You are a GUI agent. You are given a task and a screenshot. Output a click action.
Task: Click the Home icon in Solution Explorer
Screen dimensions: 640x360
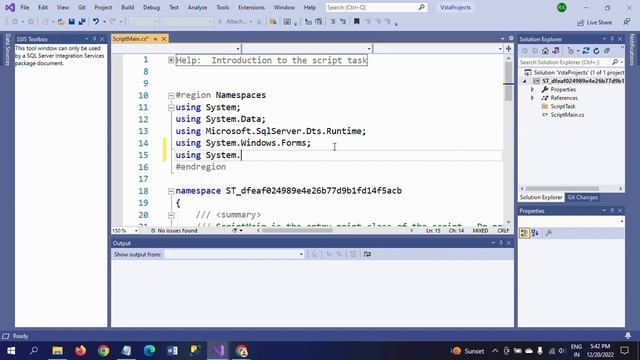(x=545, y=51)
